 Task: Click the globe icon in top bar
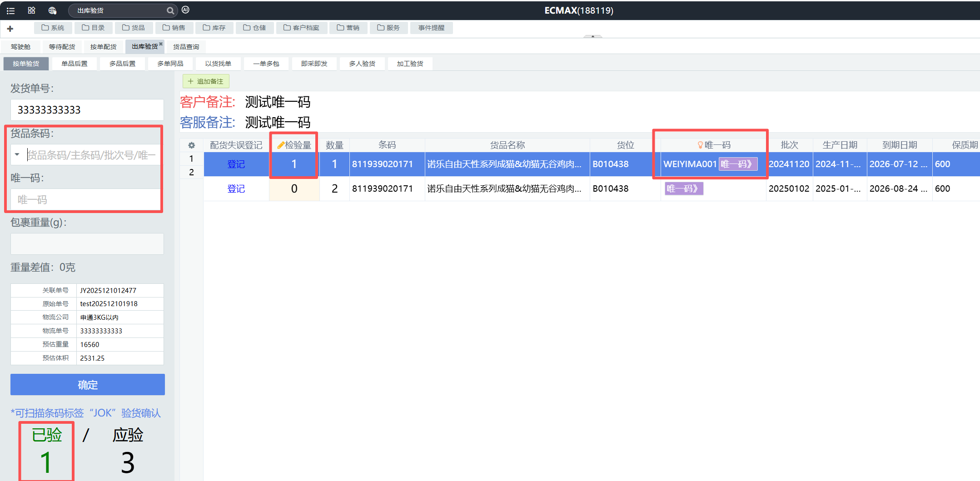point(52,10)
